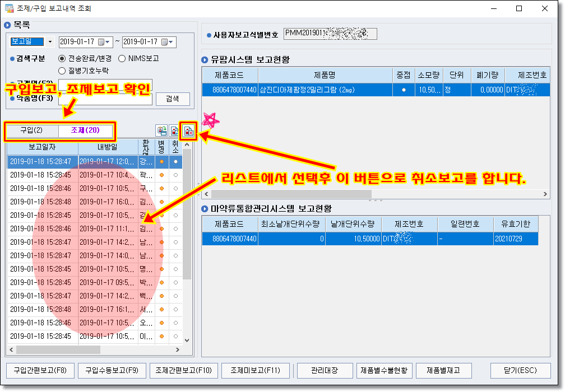Click the middle icon left of cancel report

pyautogui.click(x=175, y=131)
